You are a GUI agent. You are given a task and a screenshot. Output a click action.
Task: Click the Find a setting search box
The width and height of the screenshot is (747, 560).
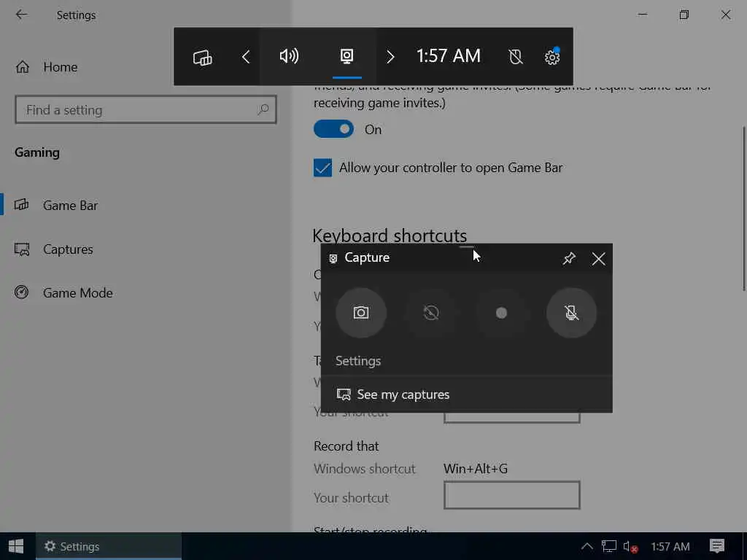146,110
